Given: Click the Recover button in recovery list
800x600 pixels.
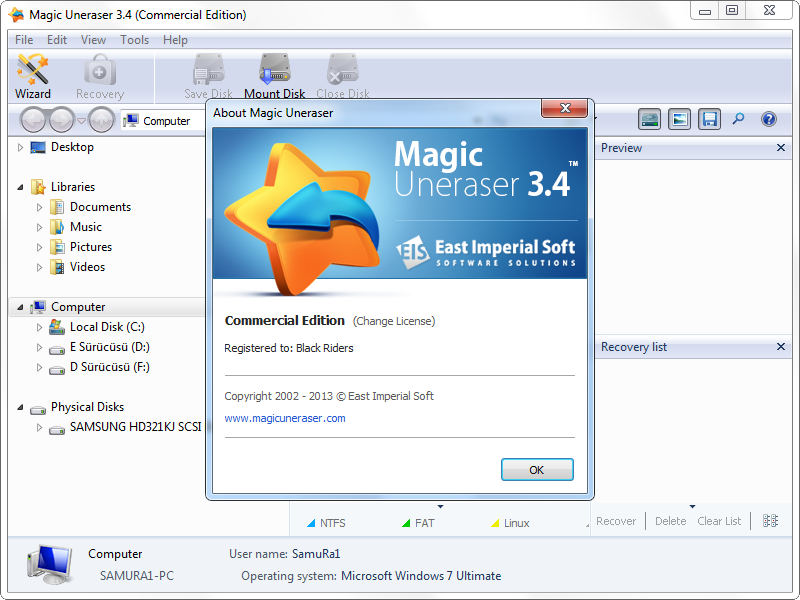Looking at the screenshot, I should (x=616, y=521).
